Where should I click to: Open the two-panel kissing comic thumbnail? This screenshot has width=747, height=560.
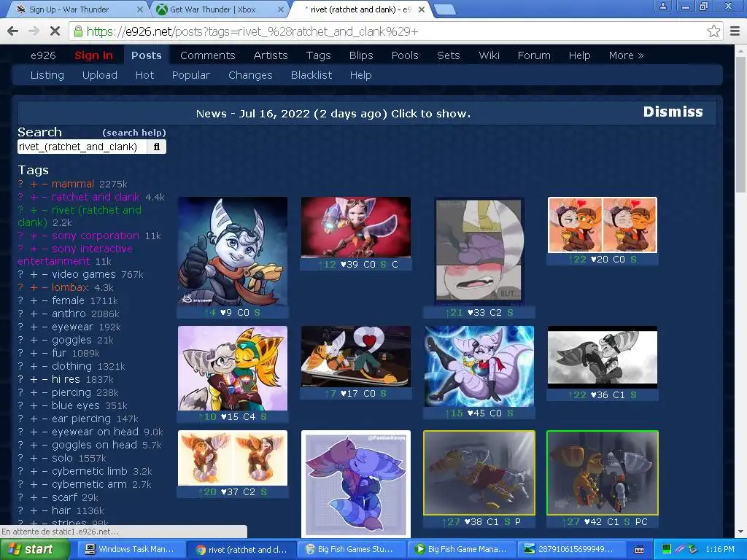(x=602, y=225)
